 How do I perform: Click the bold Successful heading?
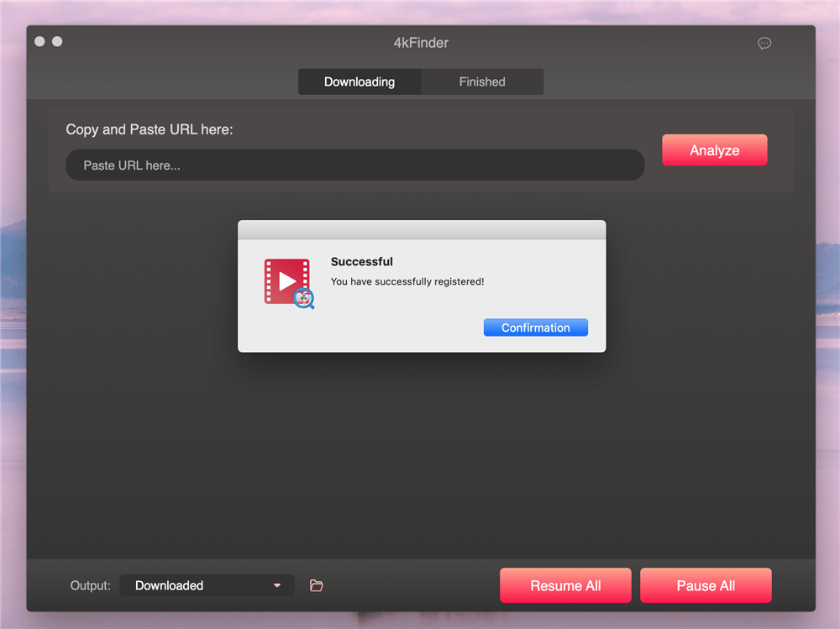[362, 261]
